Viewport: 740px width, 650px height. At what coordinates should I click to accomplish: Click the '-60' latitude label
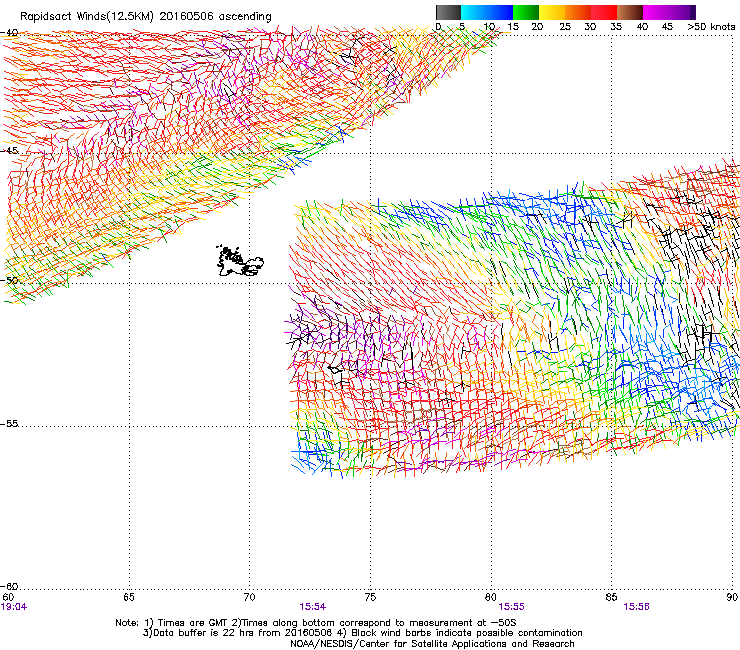click(x=9, y=586)
